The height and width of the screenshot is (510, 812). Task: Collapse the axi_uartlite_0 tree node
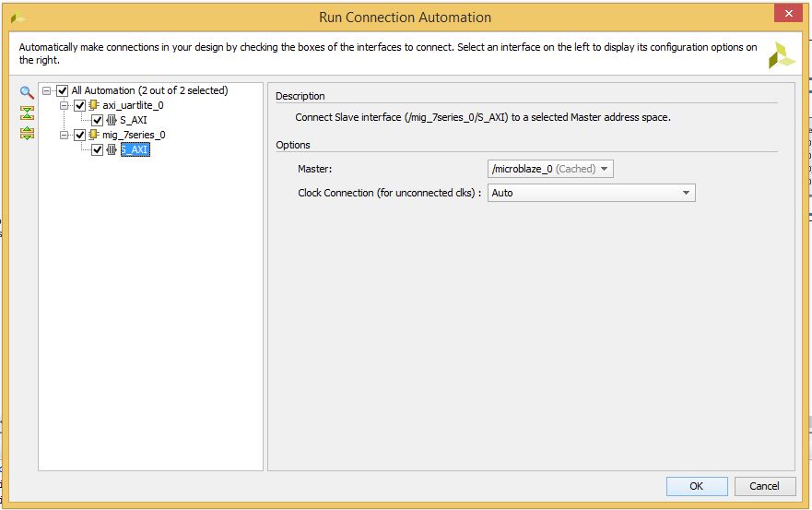[x=65, y=106]
